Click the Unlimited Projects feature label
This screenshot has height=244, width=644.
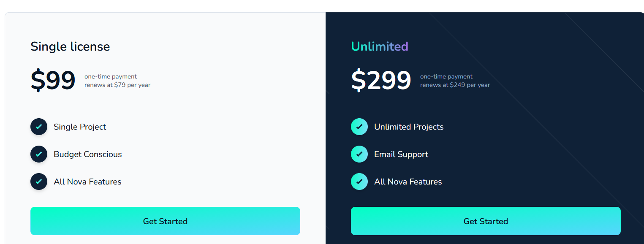[x=409, y=127]
